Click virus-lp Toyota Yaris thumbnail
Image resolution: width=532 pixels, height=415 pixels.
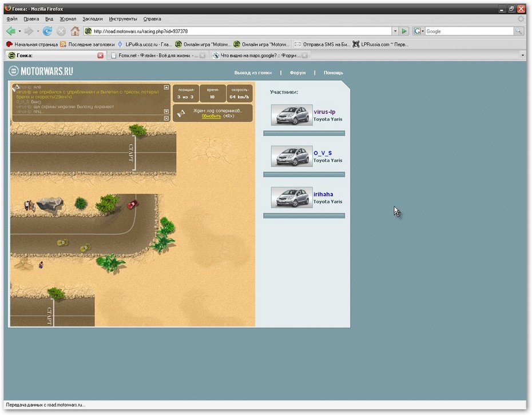point(292,115)
